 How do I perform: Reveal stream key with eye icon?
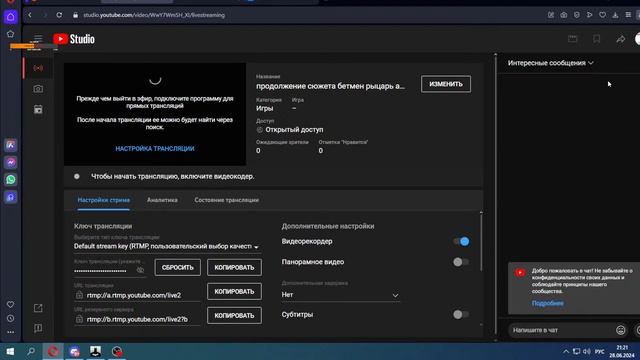tap(140, 270)
